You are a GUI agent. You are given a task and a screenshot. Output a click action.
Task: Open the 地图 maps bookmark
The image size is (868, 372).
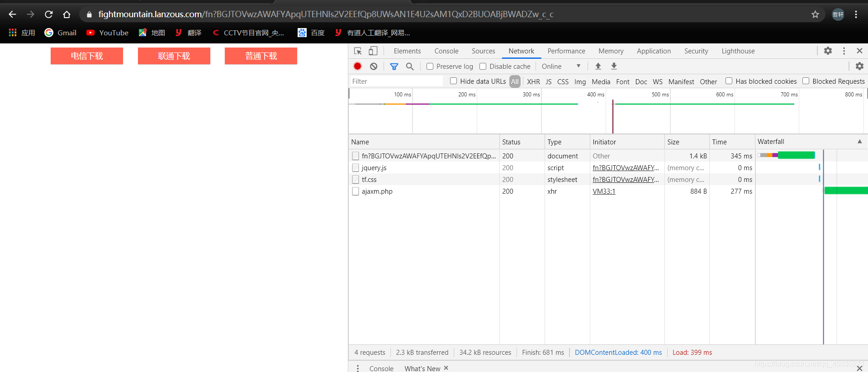[152, 33]
